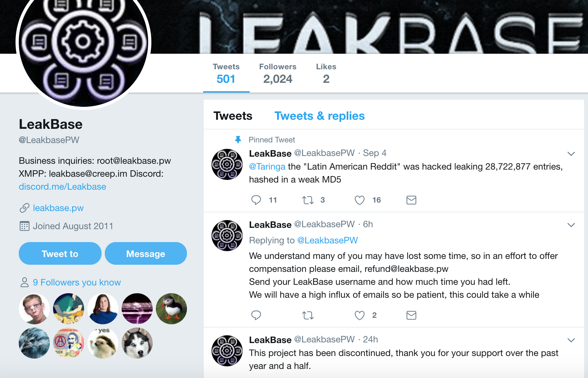Select the Followers 2,024 stat tab
Viewport: 588px width, 378px height.
(278, 74)
